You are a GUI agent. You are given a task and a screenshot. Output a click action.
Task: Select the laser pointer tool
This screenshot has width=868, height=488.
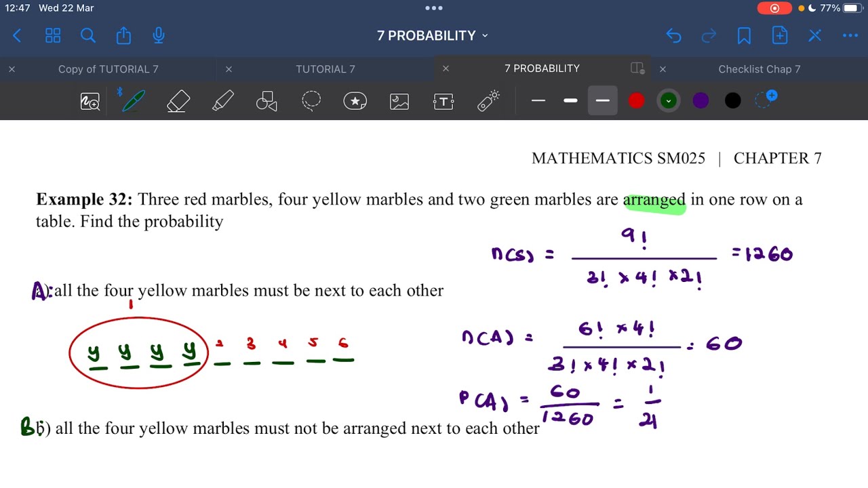488,100
